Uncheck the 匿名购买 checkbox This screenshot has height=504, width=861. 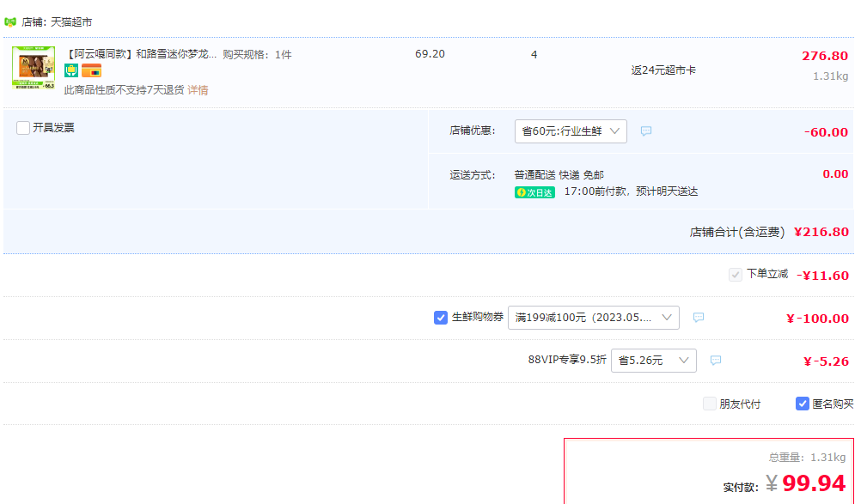pyautogui.click(x=803, y=404)
